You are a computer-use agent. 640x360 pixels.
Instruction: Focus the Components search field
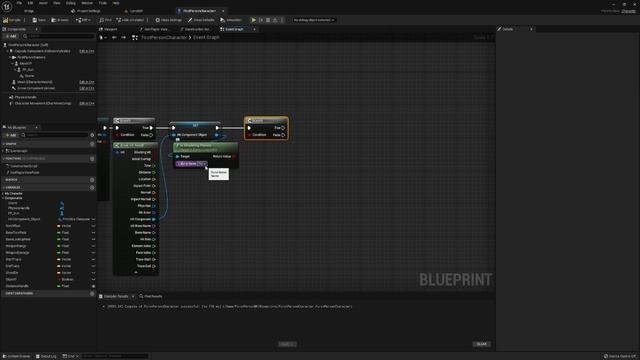click(58, 36)
